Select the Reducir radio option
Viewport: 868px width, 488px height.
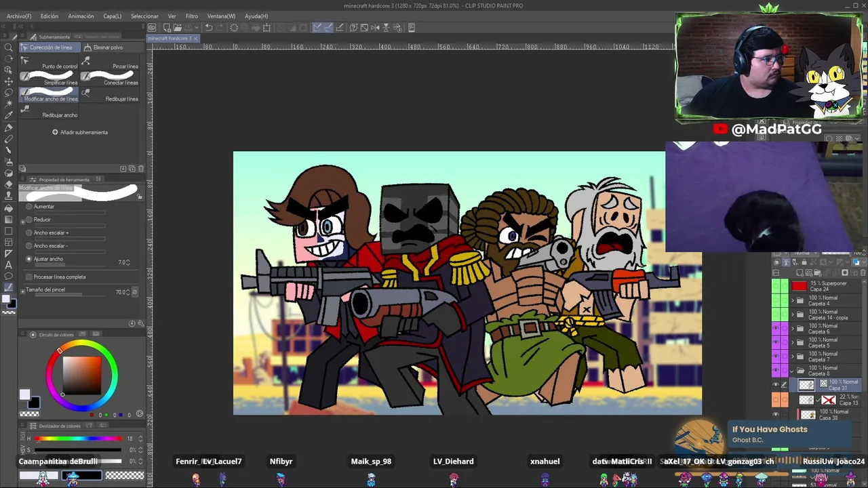click(x=29, y=220)
